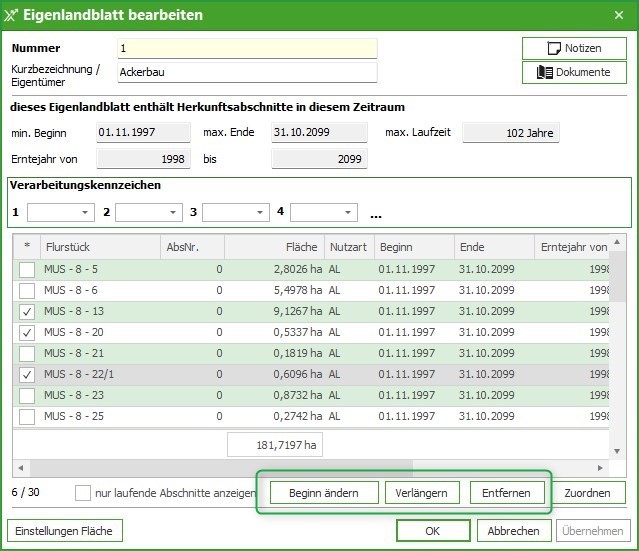This screenshot has width=639, height=551.
Task: Check the box for MUS - 8 - 5
Action: 27,269
